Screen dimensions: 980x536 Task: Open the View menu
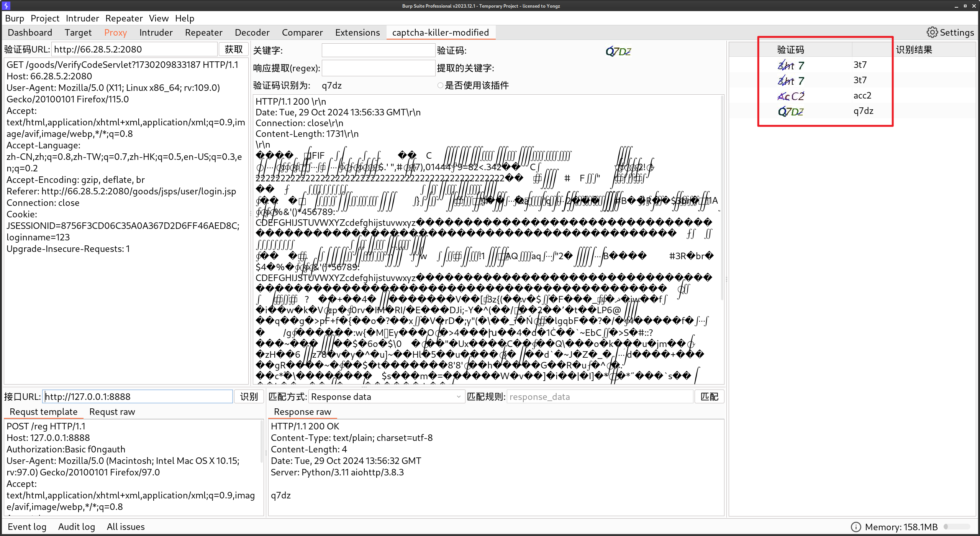pos(159,18)
